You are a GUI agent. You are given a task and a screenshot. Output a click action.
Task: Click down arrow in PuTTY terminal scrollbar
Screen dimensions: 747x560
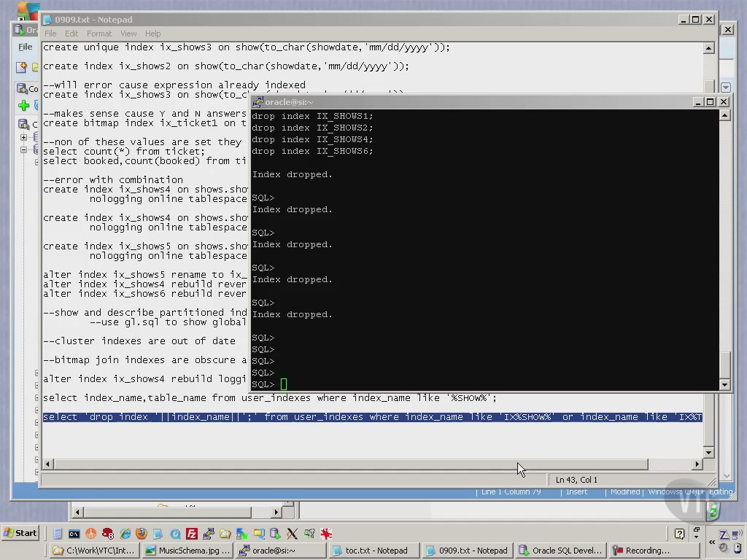[x=724, y=384]
